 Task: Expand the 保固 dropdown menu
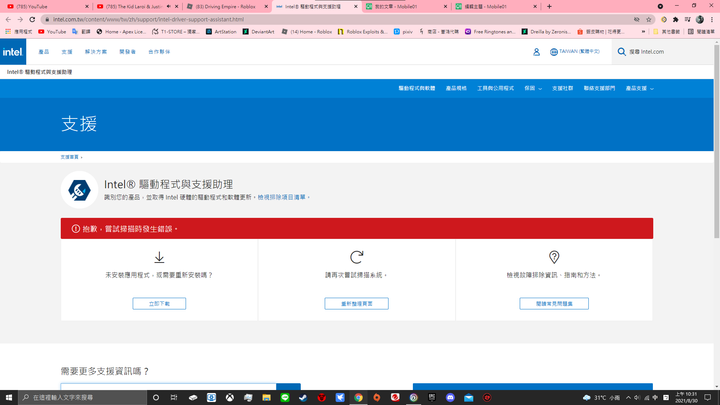click(x=533, y=88)
